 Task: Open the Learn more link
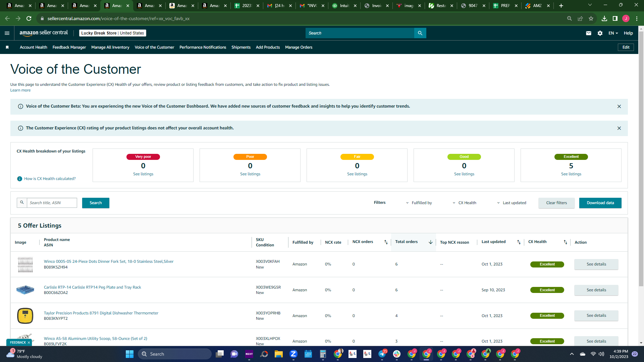point(20,90)
